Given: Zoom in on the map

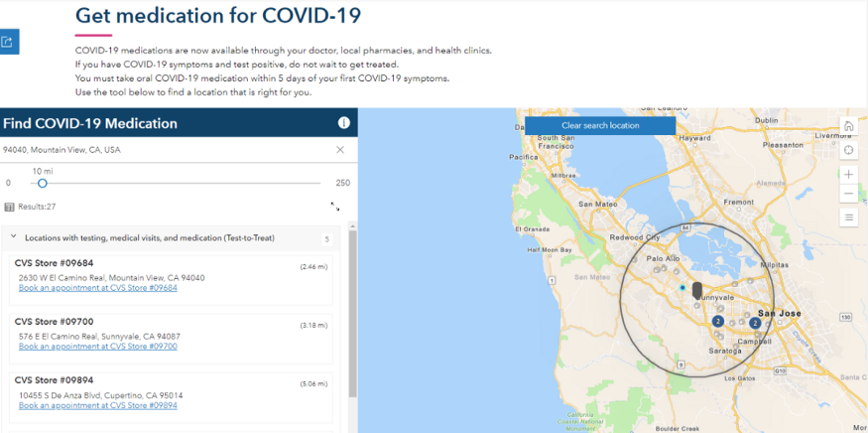Looking at the screenshot, I should 848,175.
